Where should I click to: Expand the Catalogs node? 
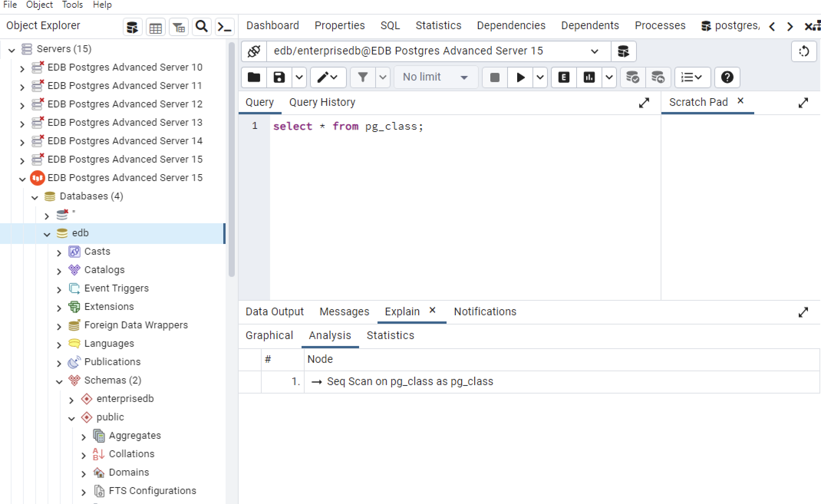(x=59, y=271)
